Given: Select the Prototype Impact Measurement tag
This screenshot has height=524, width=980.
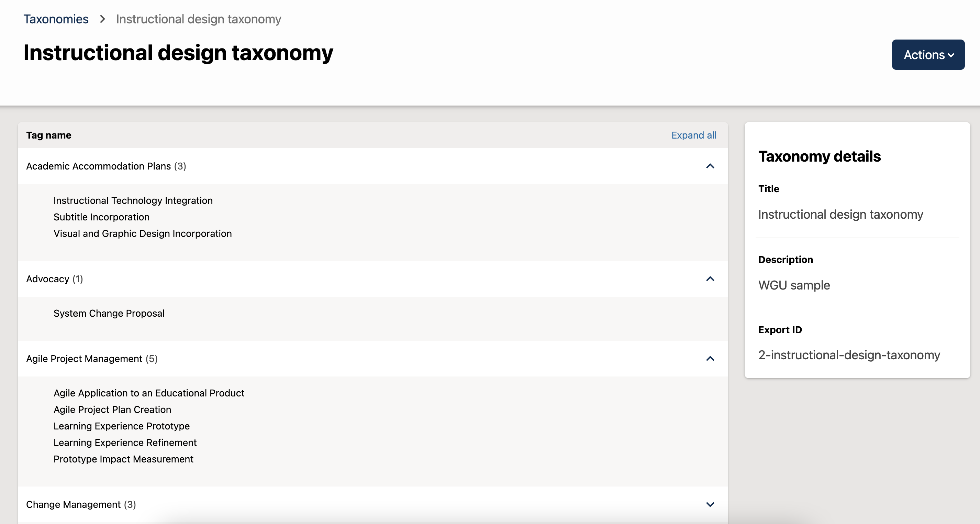Looking at the screenshot, I should [123, 459].
